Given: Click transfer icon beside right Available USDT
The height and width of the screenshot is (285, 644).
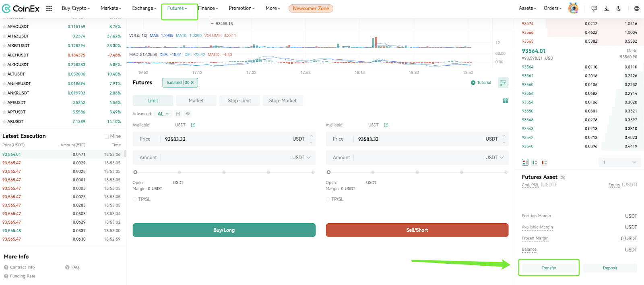Looking at the screenshot, I should tap(386, 125).
